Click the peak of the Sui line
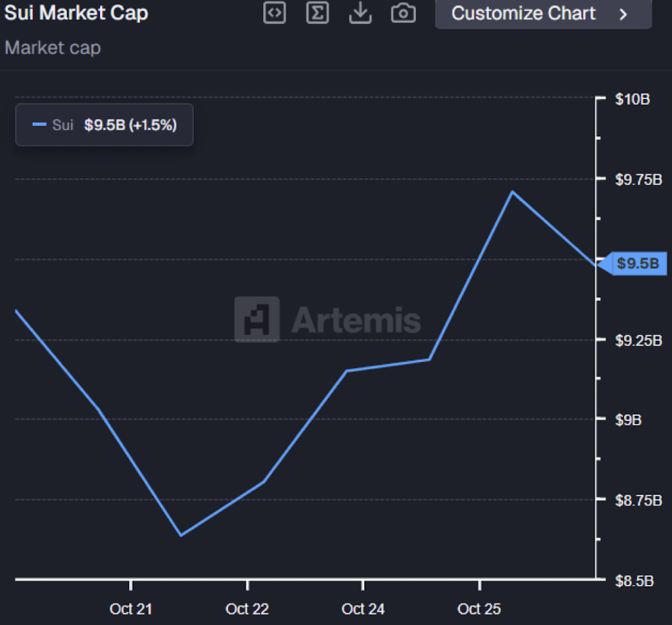Screen dimensions: 672x625 tap(512, 192)
